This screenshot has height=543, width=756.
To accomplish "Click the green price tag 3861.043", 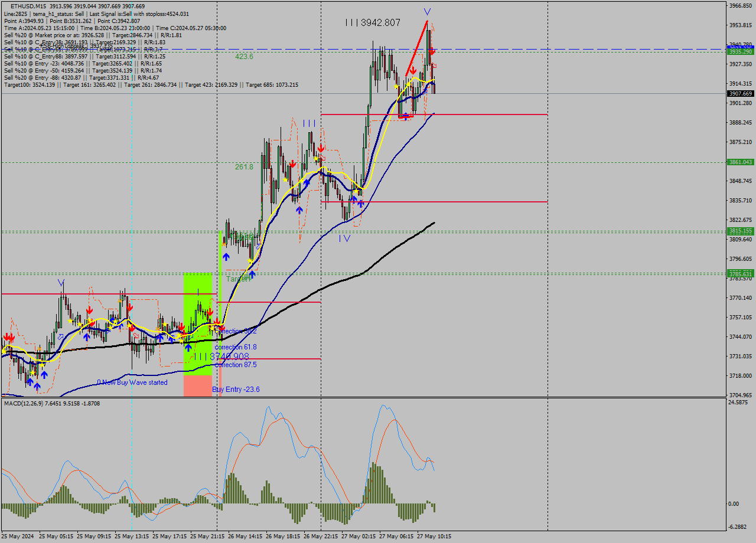I will click(740, 162).
